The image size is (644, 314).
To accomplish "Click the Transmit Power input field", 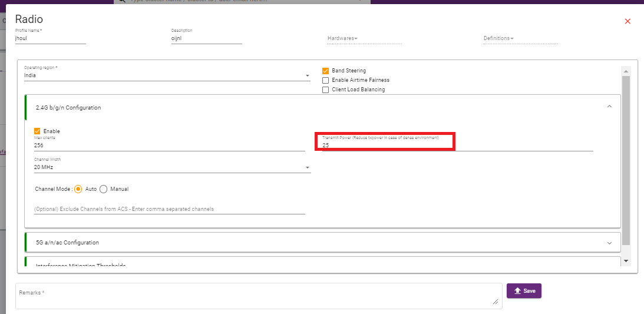I will [457, 145].
